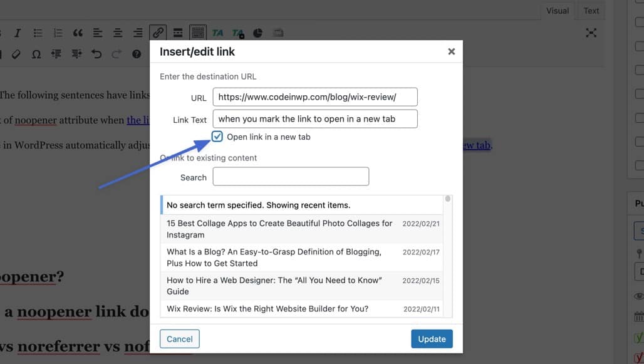Image resolution: width=644 pixels, height=364 pixels.
Task: Click into the URL field
Action: coord(314,97)
